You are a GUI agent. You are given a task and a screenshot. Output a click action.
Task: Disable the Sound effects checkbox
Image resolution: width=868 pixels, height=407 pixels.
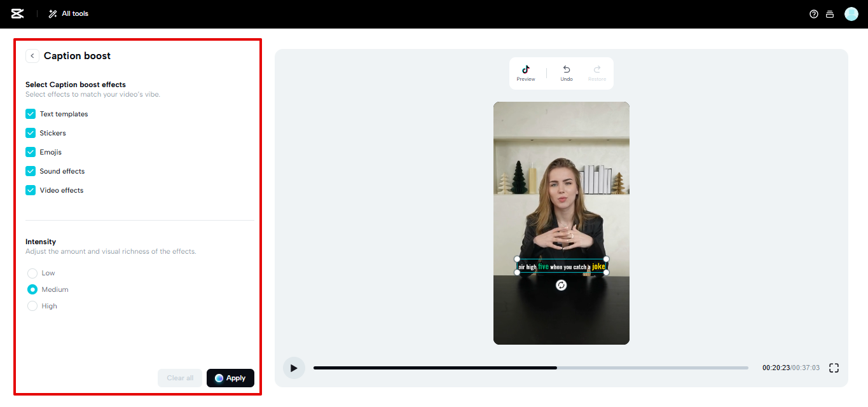tap(30, 171)
